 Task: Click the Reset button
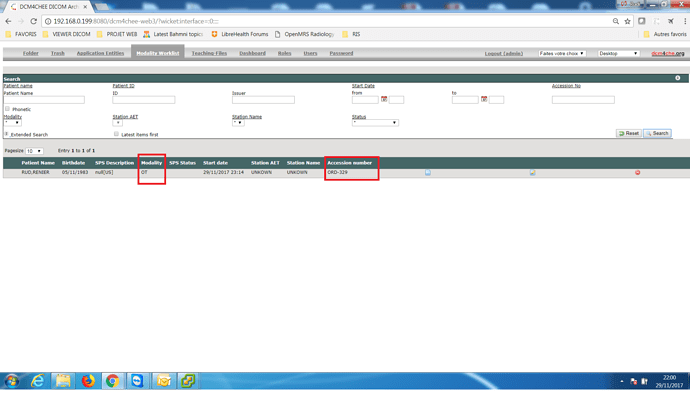click(x=628, y=133)
